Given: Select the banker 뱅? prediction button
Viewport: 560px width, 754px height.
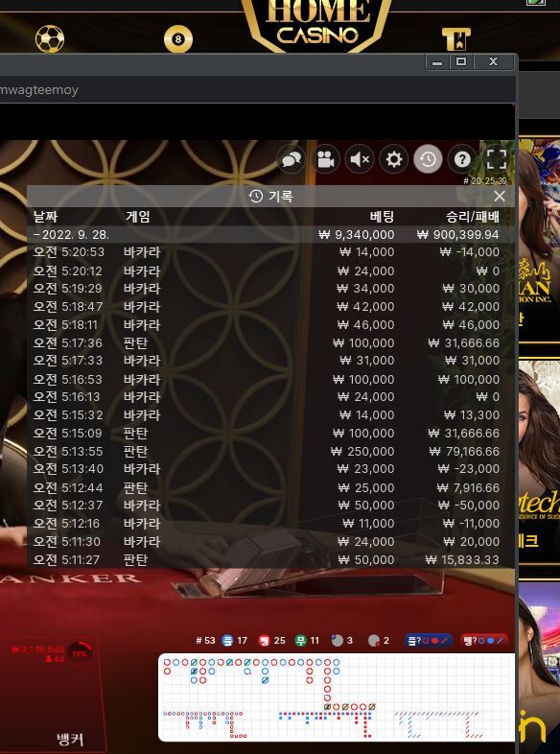Looking at the screenshot, I should coord(484,641).
